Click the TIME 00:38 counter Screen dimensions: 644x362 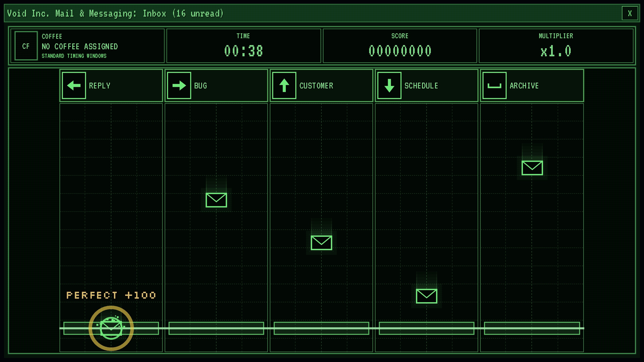click(x=244, y=46)
